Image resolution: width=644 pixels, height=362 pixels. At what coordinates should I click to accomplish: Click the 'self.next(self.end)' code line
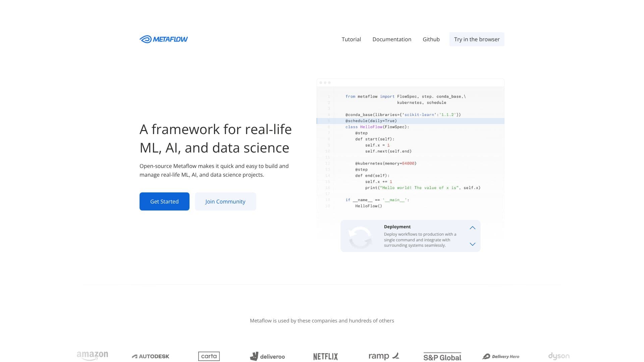point(388,152)
